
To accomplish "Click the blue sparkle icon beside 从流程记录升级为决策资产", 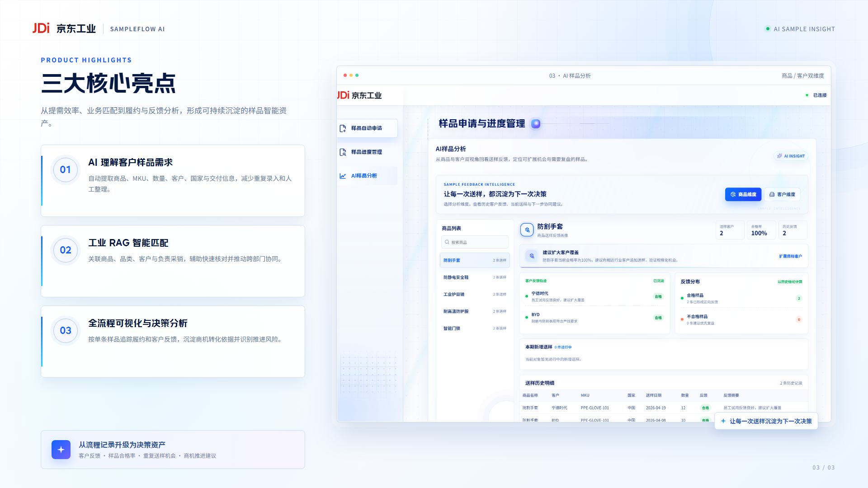I will (61, 450).
